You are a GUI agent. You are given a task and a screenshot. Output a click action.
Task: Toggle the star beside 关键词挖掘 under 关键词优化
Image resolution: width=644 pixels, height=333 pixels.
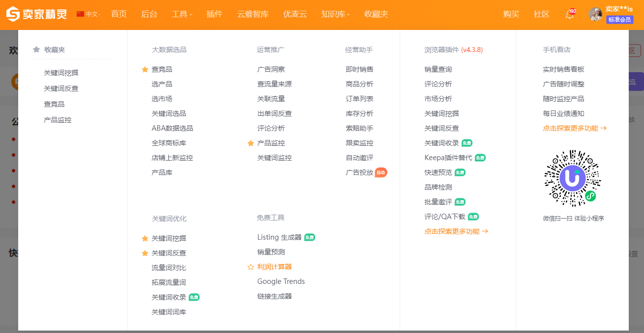click(145, 239)
